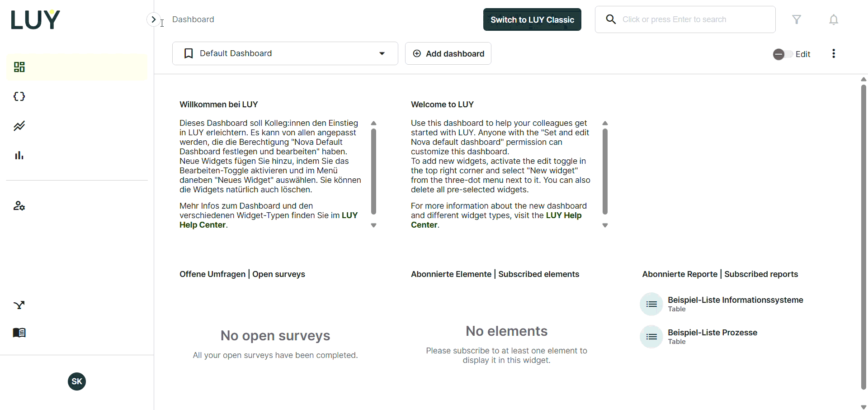Click the filter funnel icon

(x=797, y=19)
